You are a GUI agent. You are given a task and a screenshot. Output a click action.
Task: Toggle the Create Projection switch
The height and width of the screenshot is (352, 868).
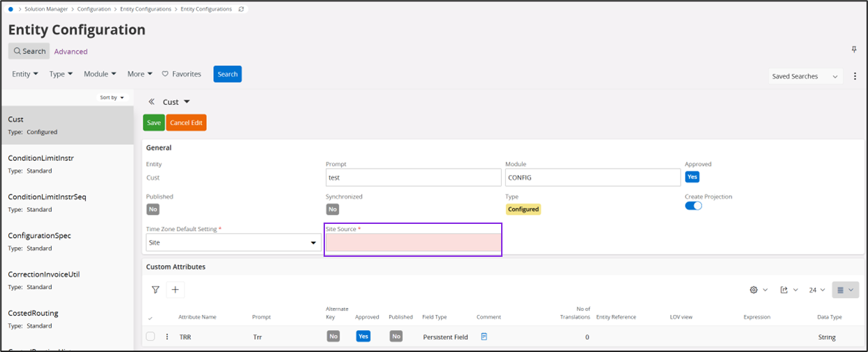693,206
